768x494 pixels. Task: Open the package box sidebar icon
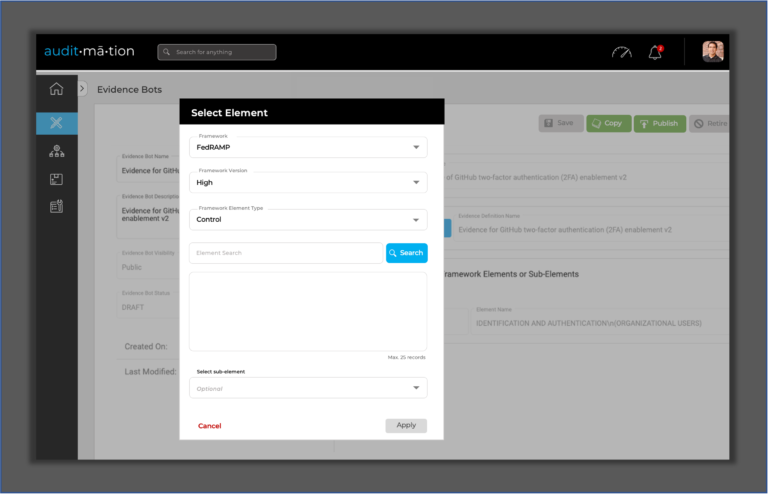pos(56,179)
